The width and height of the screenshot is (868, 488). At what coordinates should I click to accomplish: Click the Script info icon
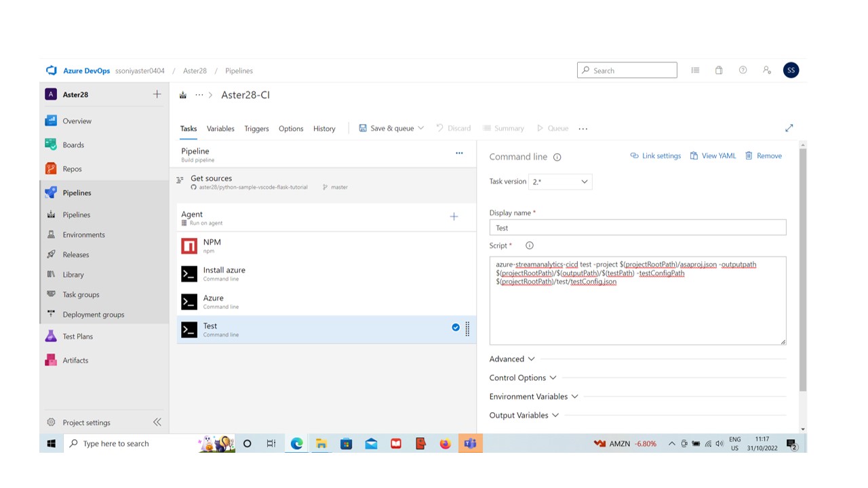(x=530, y=245)
